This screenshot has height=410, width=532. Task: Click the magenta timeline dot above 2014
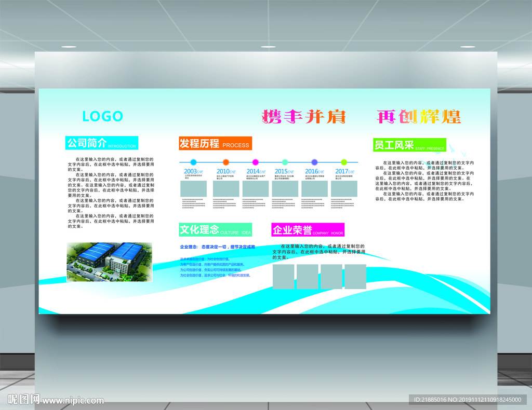point(256,162)
